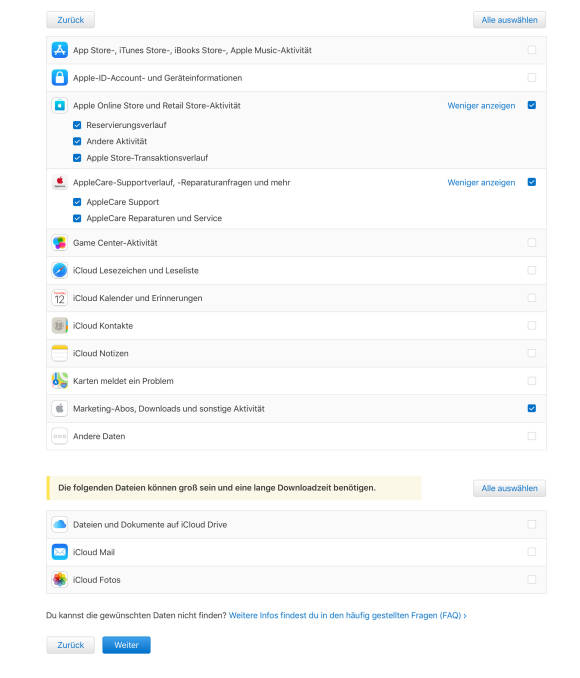Viewport: 580px width, 678px height.
Task: Uncheck AppleCare Support checkbox
Action: [77, 202]
